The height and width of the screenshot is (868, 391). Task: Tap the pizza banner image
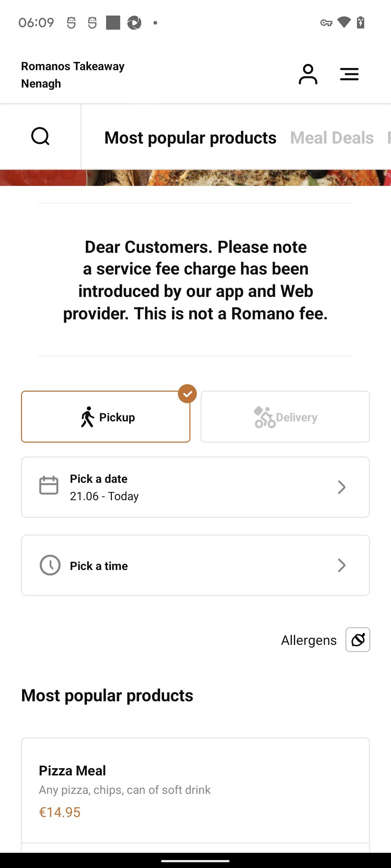coord(195,178)
